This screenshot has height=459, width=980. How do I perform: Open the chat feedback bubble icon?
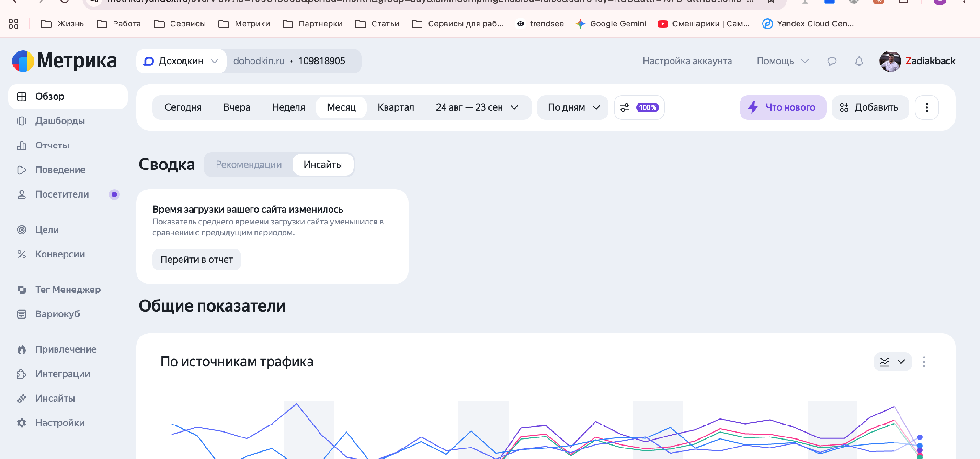[832, 61]
